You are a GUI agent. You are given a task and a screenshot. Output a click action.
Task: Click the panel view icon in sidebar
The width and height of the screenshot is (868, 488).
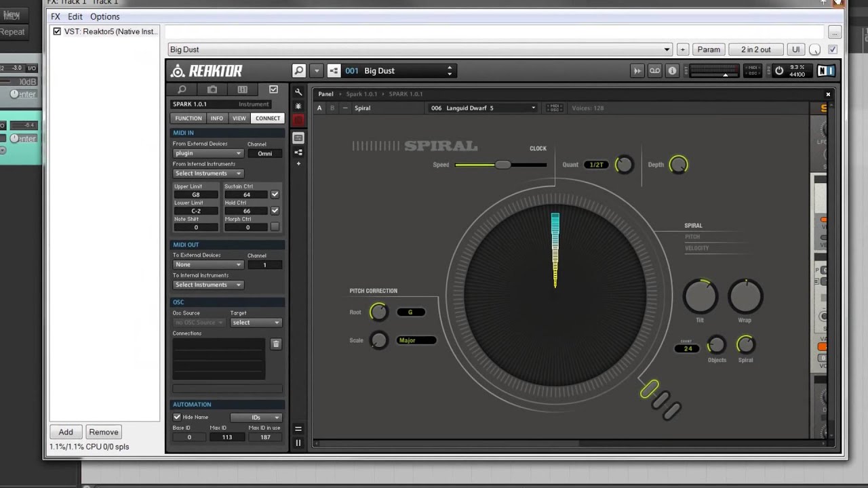pos(298,138)
